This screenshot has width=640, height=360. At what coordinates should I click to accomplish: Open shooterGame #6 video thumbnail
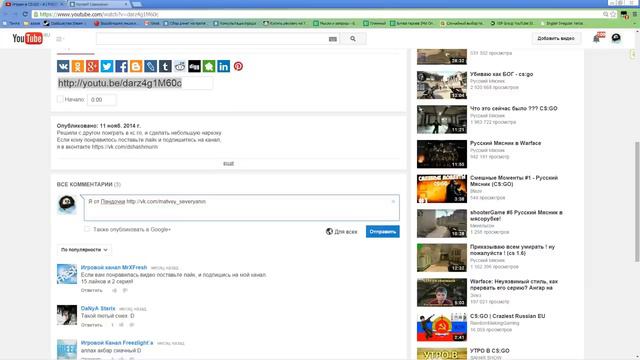coord(442,223)
